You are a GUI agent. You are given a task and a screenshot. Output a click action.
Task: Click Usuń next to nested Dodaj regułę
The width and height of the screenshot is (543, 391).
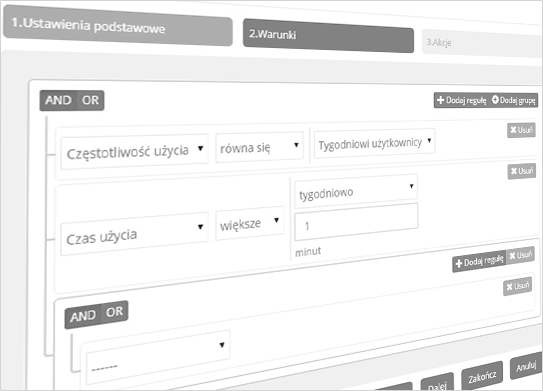[x=520, y=256]
